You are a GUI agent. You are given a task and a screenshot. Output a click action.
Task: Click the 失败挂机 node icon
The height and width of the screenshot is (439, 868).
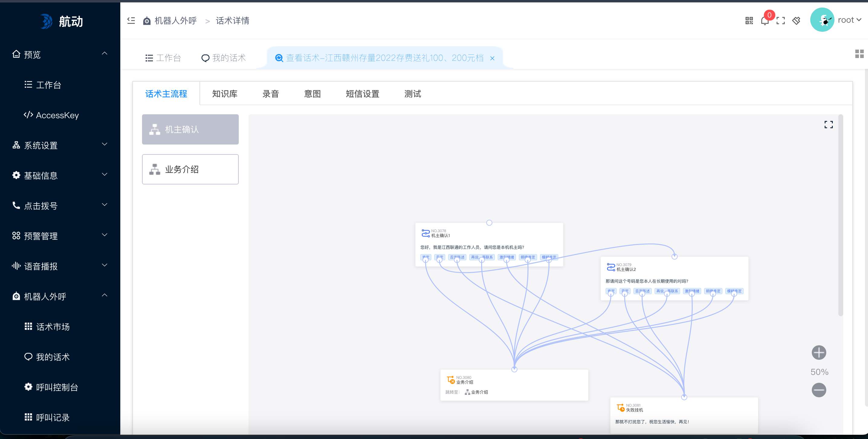pos(620,407)
